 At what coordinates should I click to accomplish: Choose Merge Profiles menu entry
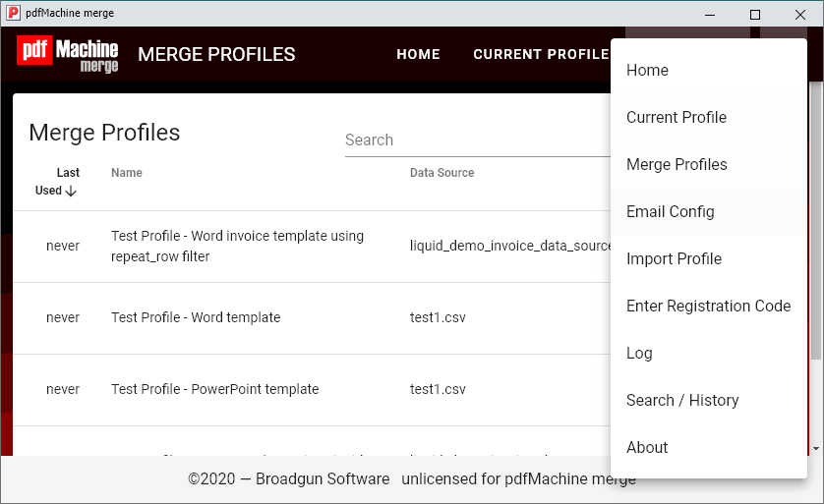677,165
